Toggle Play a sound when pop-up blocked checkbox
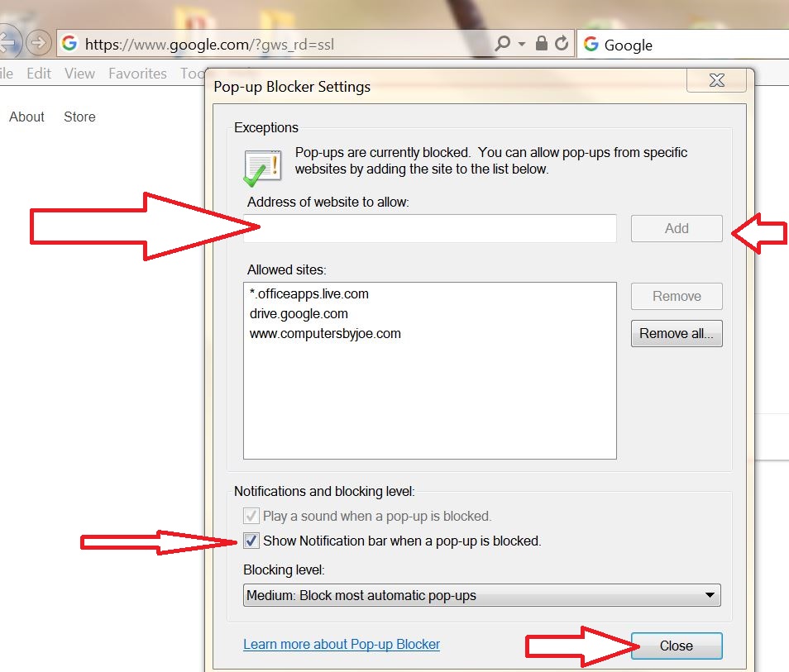 (x=251, y=516)
